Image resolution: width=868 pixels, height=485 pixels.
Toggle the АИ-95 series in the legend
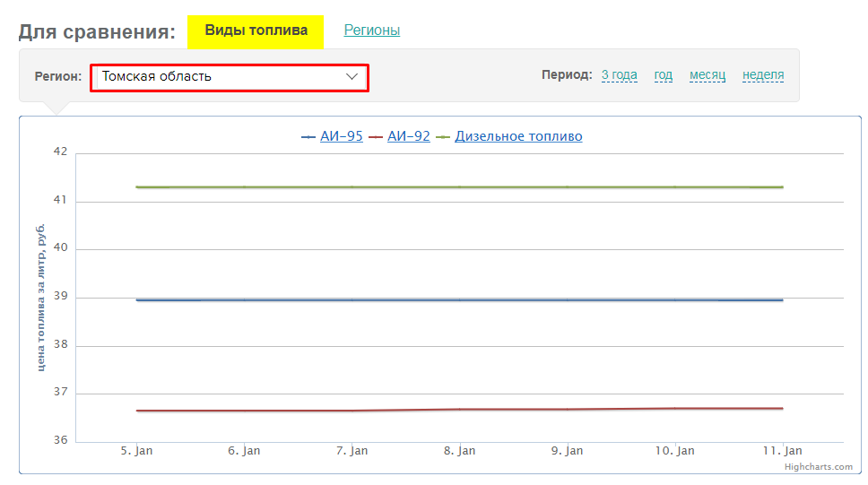coord(341,136)
